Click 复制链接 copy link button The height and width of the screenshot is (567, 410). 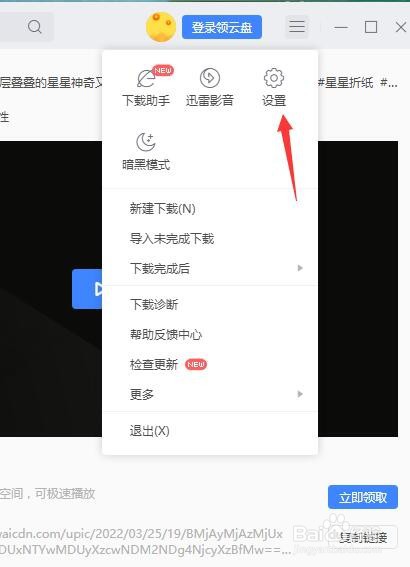(363, 538)
